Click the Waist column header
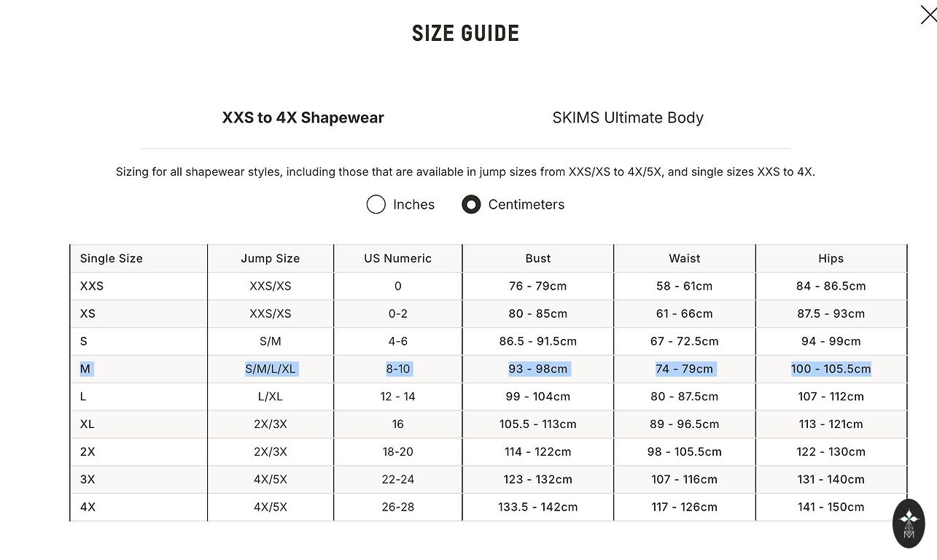 tap(685, 259)
